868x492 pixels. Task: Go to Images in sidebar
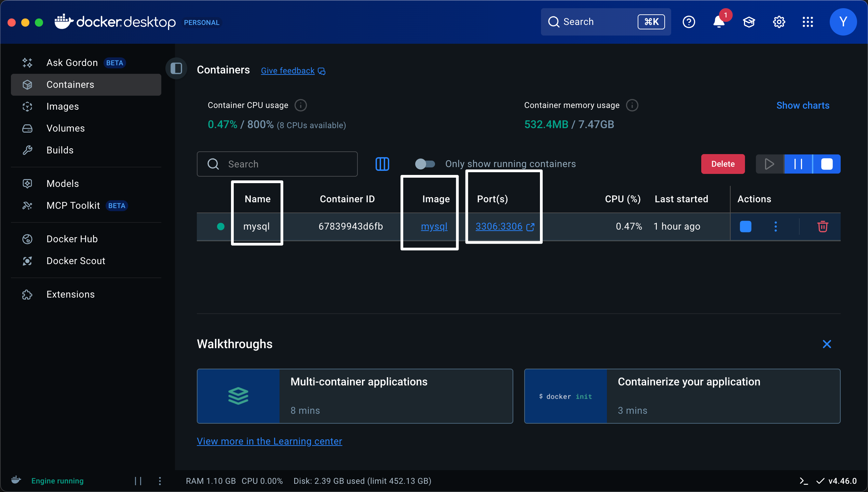click(63, 107)
